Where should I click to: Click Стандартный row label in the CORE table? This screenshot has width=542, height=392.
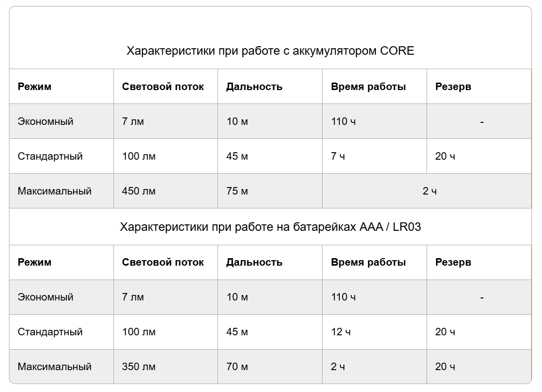tap(50, 156)
